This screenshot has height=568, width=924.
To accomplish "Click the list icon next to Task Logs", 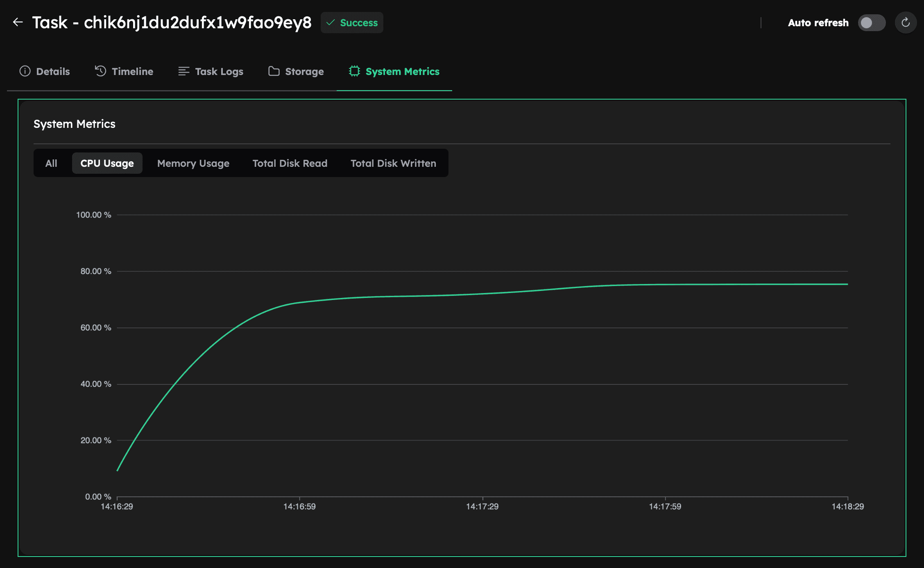I will [x=183, y=71].
